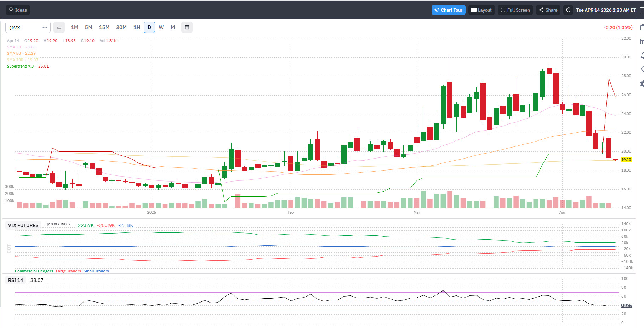
Task: Open the Share options
Action: point(548,10)
